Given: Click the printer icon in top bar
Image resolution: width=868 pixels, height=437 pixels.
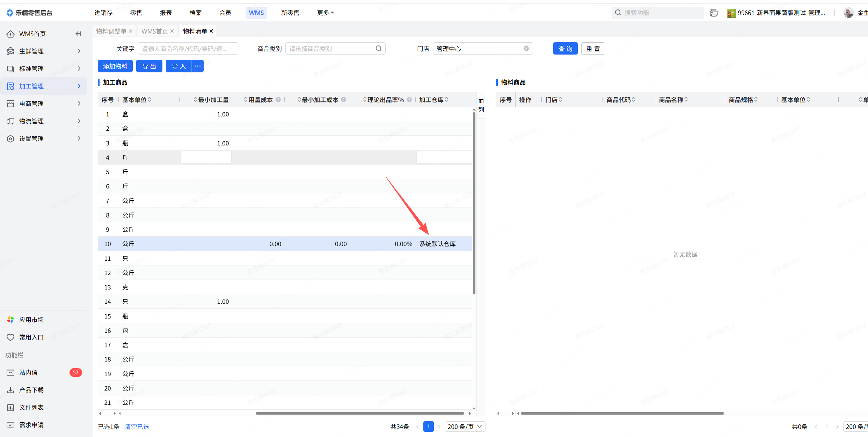Looking at the screenshot, I should [x=714, y=13].
